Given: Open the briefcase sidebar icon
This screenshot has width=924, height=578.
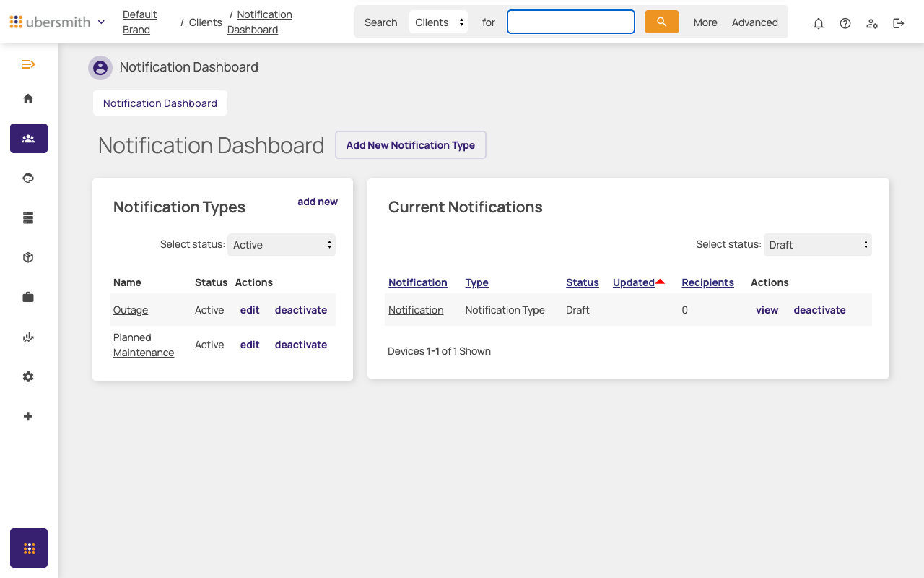Looking at the screenshot, I should pos(28,297).
